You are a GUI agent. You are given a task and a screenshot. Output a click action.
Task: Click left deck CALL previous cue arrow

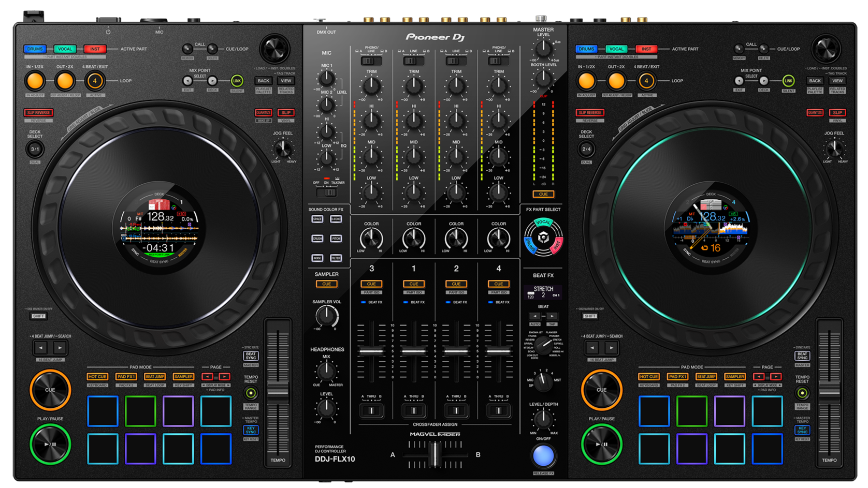(187, 49)
